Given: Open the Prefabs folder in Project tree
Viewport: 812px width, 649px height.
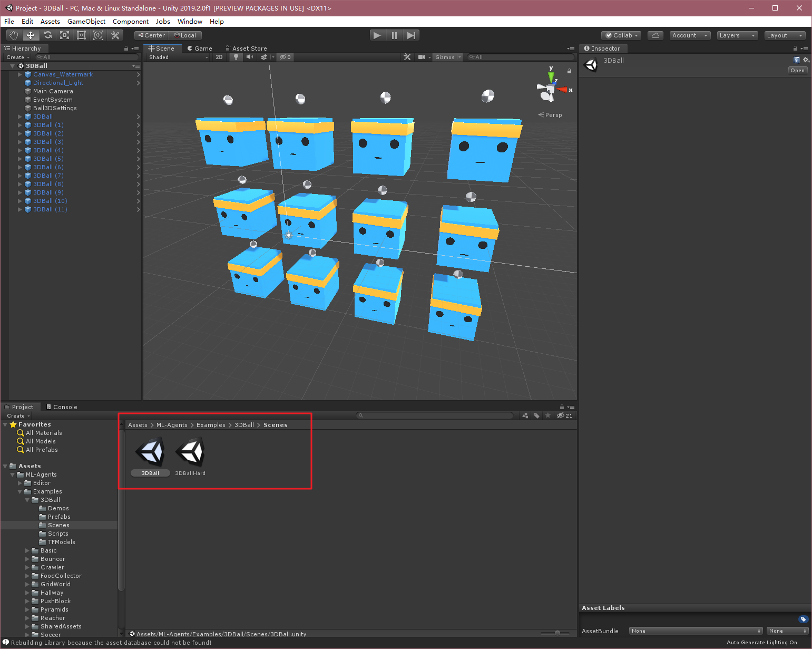Looking at the screenshot, I should (x=59, y=517).
